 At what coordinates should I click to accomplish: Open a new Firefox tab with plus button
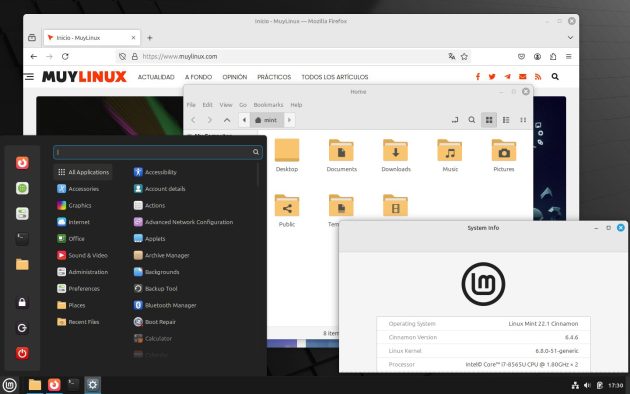coord(149,38)
